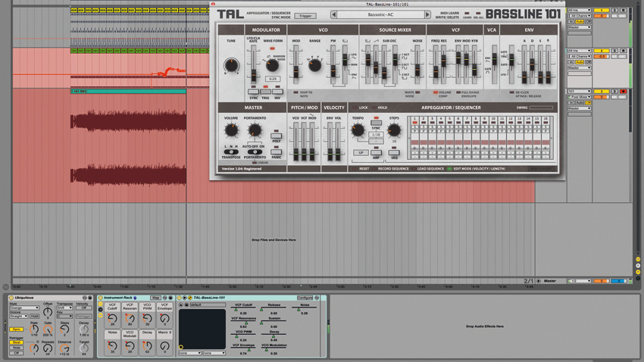Toggle sequencer step 16 LED
The width and height of the screenshot is (644, 362).
click(x=546, y=123)
